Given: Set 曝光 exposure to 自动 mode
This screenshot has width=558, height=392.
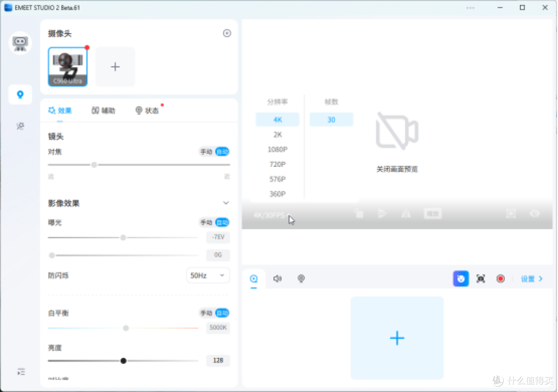Looking at the screenshot, I should click(x=222, y=222).
